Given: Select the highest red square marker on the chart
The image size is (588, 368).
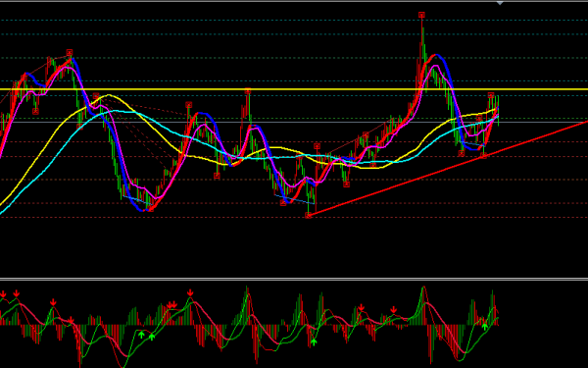Looking at the screenshot, I should (421, 15).
